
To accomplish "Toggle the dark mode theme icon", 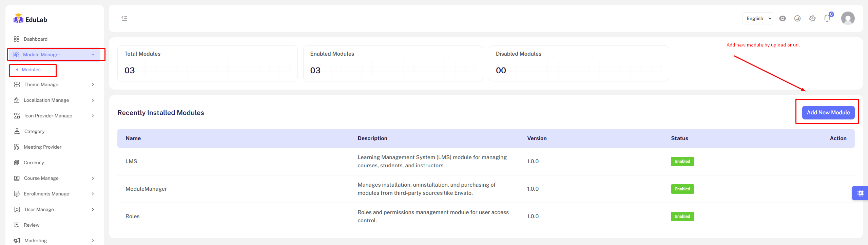I will [797, 19].
